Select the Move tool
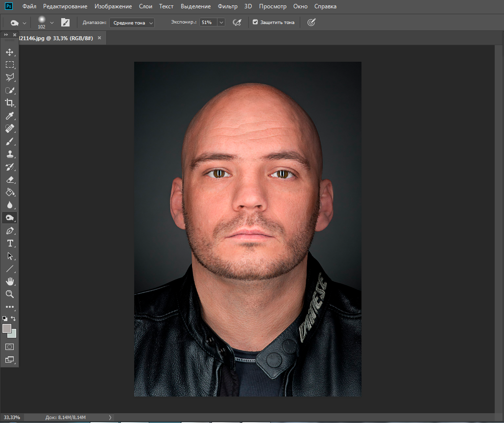The width and height of the screenshot is (504, 423). pyautogui.click(x=10, y=52)
